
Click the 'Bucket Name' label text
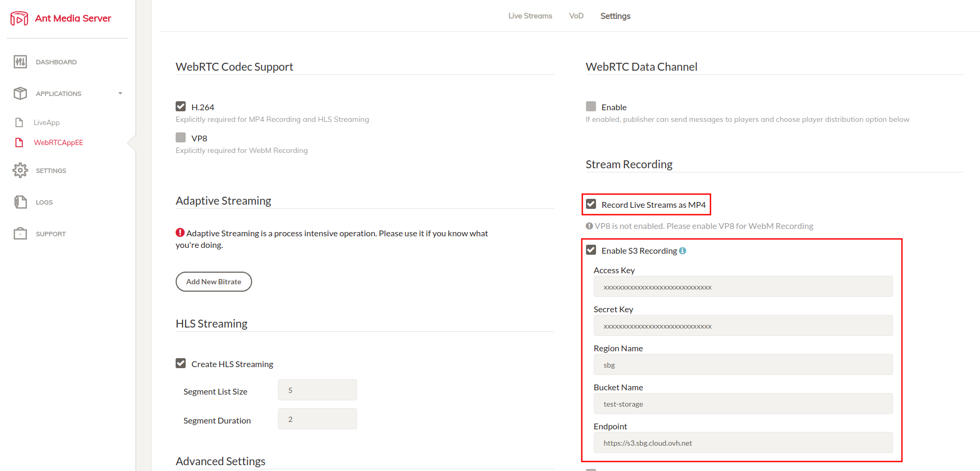(618, 387)
